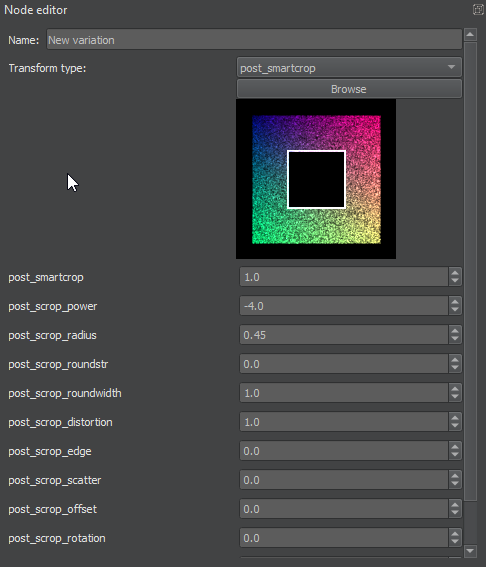
Task: Decrease post_scrop_rotation with down arrow
Action: [455, 543]
